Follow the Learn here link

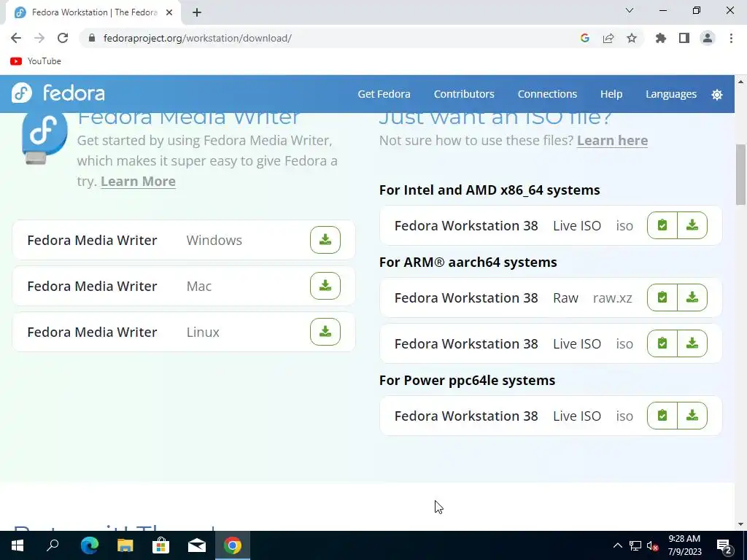[x=612, y=141]
